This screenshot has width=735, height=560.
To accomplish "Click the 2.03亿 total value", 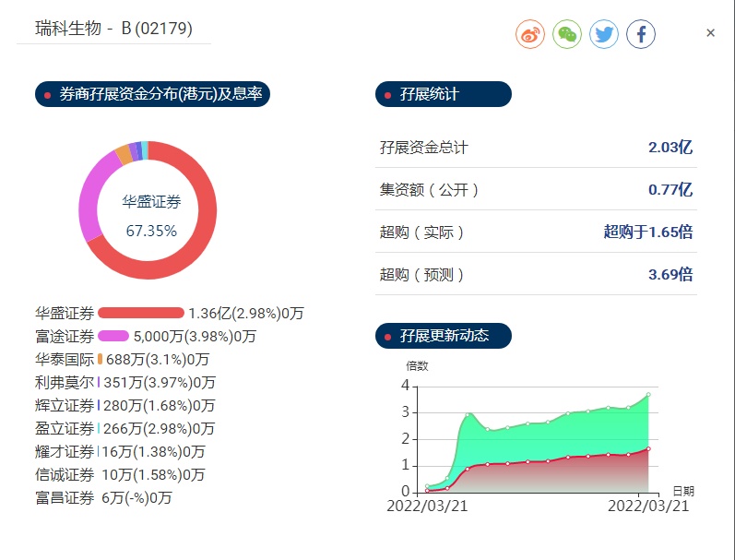I will click(x=670, y=148).
